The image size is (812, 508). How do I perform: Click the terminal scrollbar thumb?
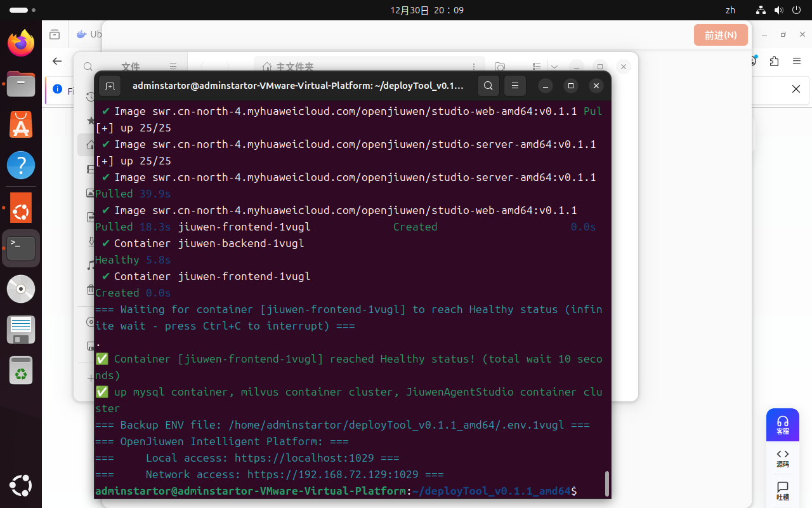pyautogui.click(x=607, y=483)
